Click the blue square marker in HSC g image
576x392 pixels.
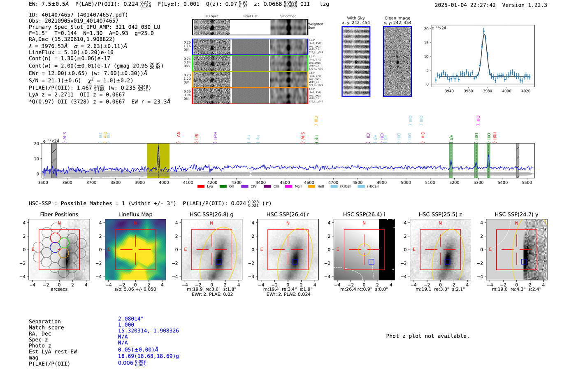click(219, 262)
